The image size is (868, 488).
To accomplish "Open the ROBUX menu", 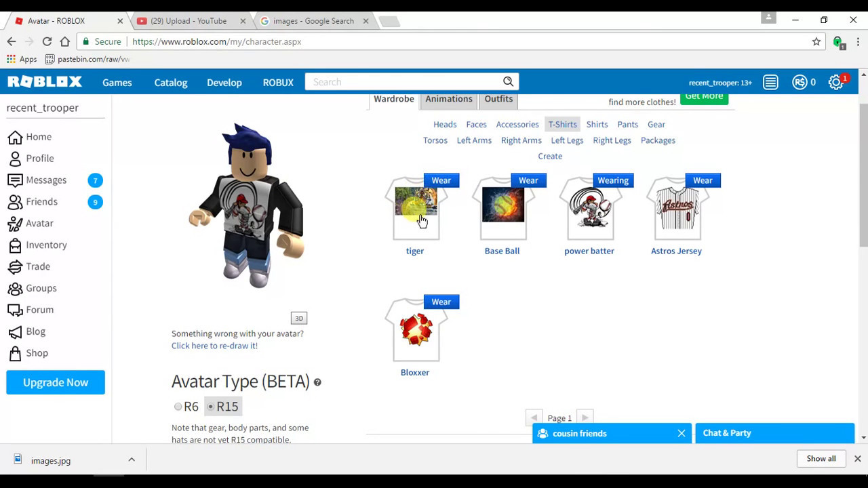I will pos(278,82).
